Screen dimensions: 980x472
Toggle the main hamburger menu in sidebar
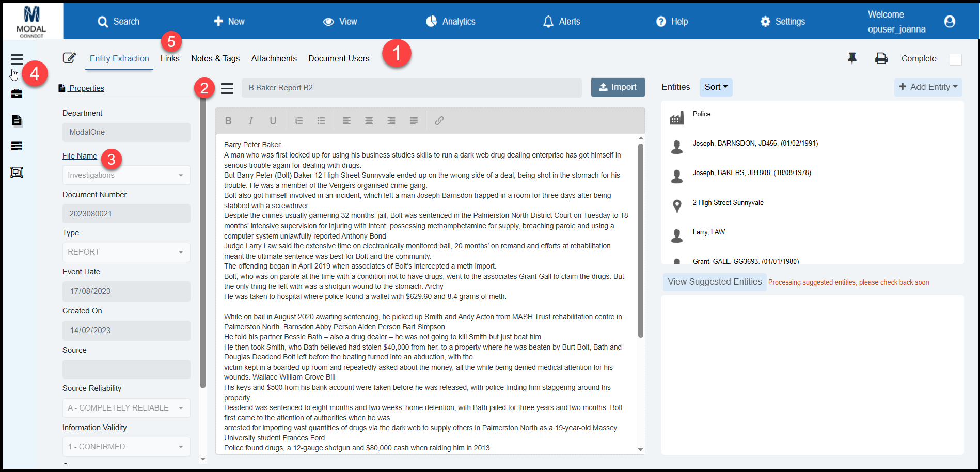[17, 59]
